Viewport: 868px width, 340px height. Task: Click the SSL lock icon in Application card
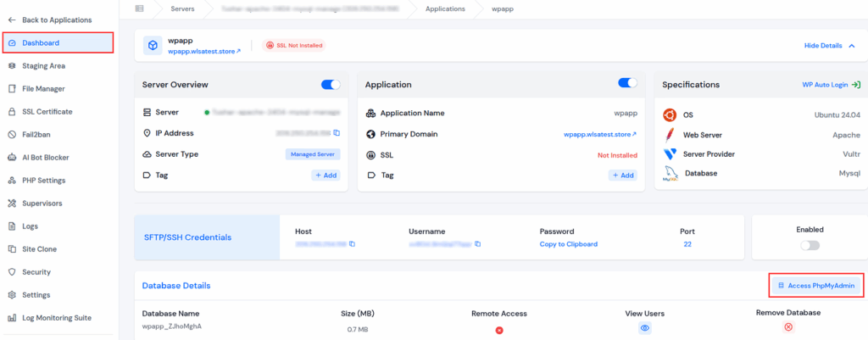[371, 155]
